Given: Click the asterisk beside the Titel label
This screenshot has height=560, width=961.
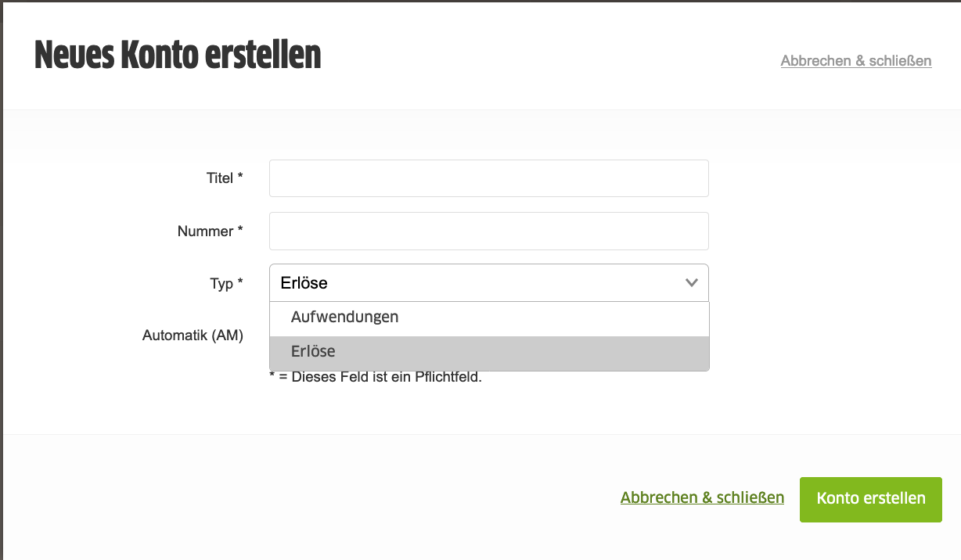Looking at the screenshot, I should pos(240,177).
